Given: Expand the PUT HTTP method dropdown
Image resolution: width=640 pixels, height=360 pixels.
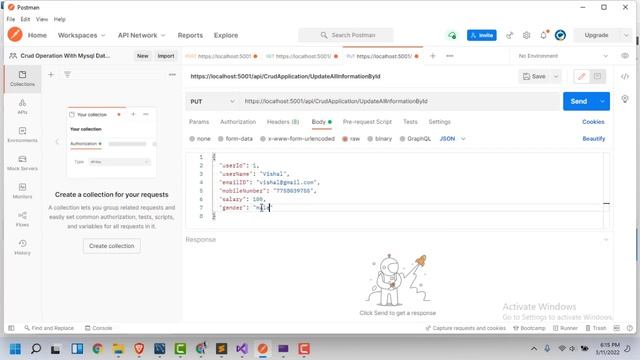Looking at the screenshot, I should click(212, 101).
